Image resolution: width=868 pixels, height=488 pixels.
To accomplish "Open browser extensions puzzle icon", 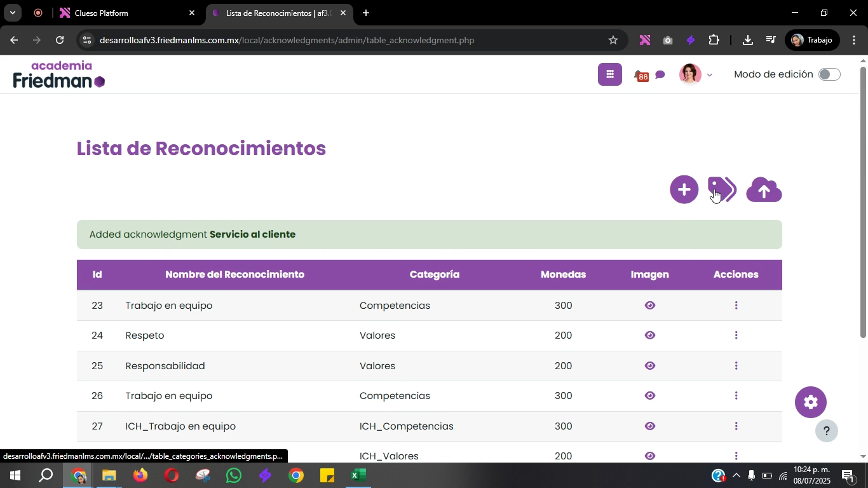I will click(x=714, y=40).
